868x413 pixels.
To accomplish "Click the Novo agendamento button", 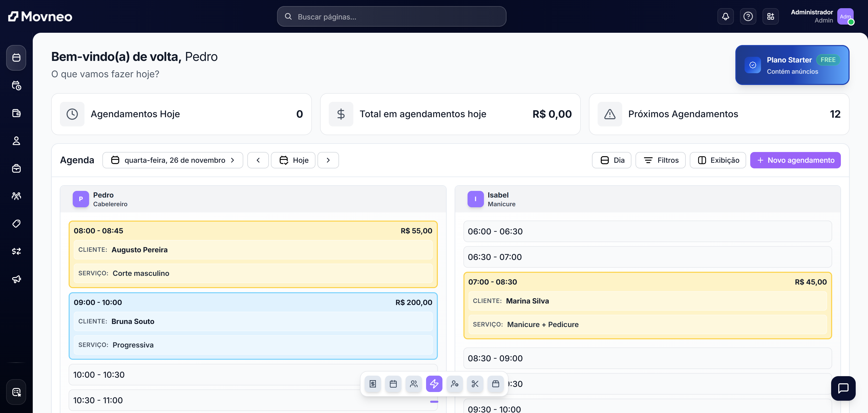I will pyautogui.click(x=795, y=160).
